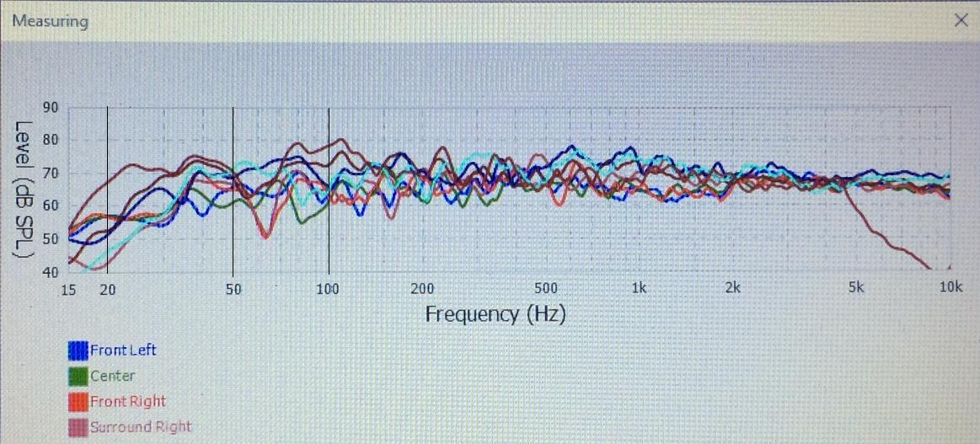Click the red Front Right legend swatch

[x=78, y=402]
